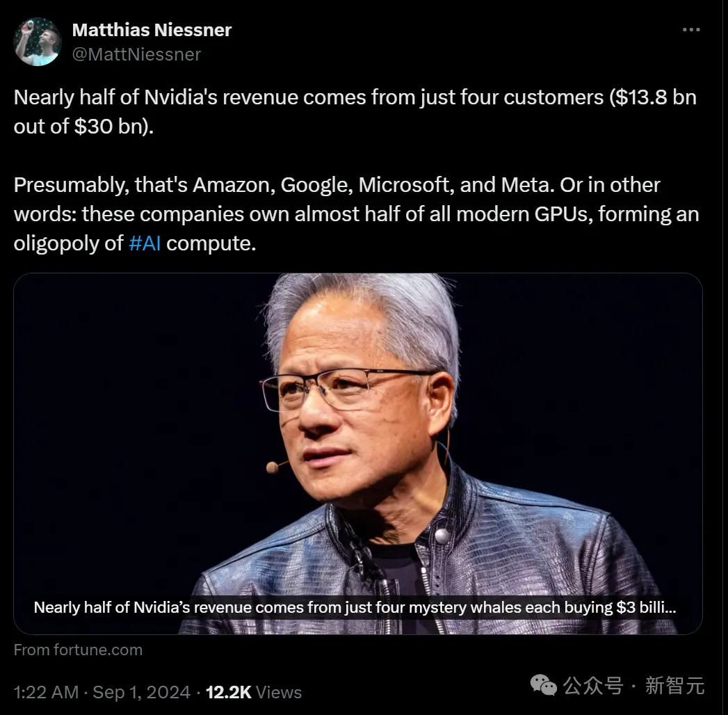Click the $13.8 bn figure in tweet

tap(655, 97)
